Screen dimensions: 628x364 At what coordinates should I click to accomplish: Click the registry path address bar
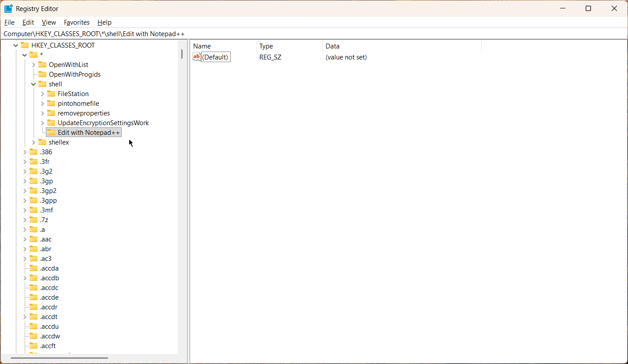[314, 34]
